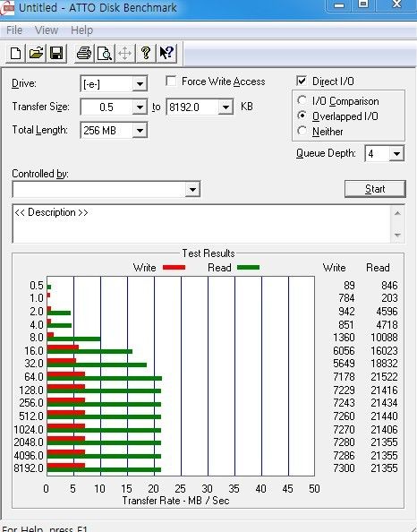This screenshot has height=532, width=417.
Task: Click the Start button to run benchmark
Action: [x=375, y=189]
